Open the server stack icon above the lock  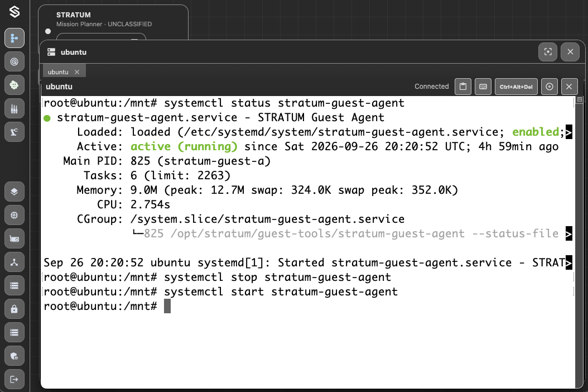coord(15,286)
